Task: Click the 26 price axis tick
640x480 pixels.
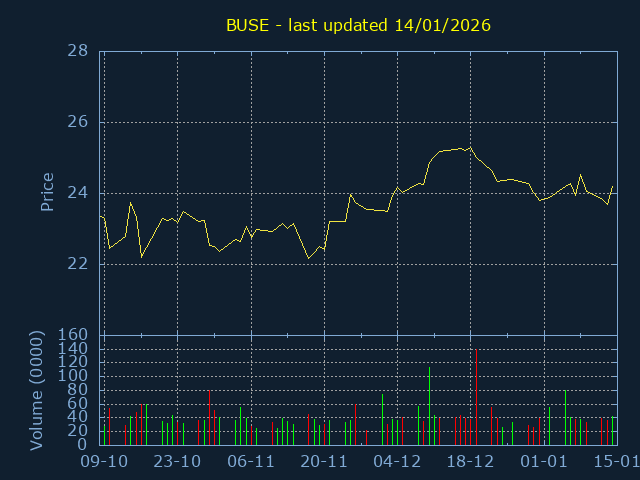Action: point(79,122)
